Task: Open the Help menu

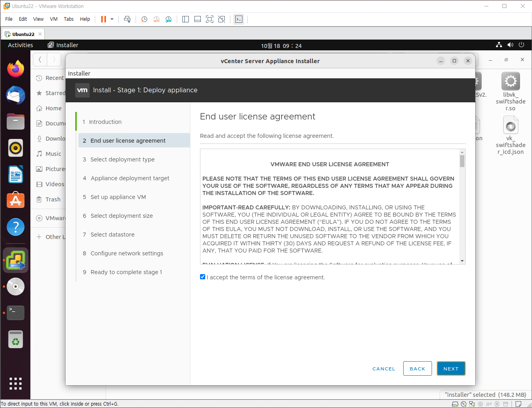Action: pyautogui.click(x=85, y=19)
